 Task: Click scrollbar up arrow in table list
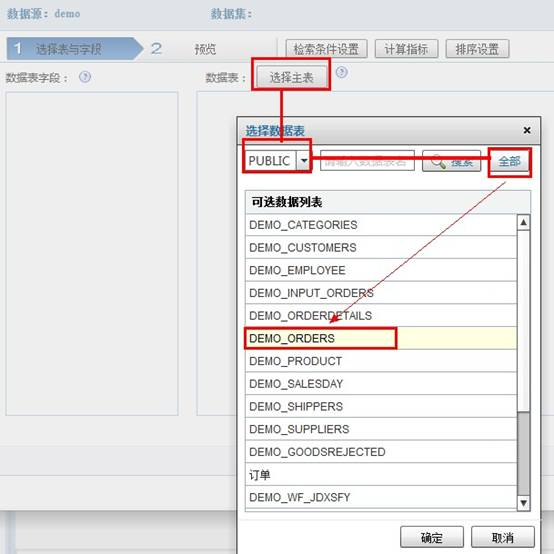click(523, 223)
